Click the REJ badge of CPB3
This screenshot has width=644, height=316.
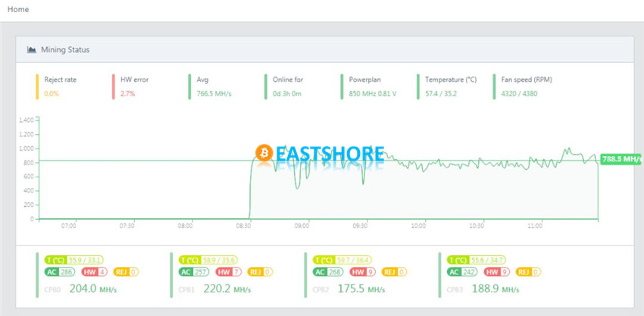(529, 271)
